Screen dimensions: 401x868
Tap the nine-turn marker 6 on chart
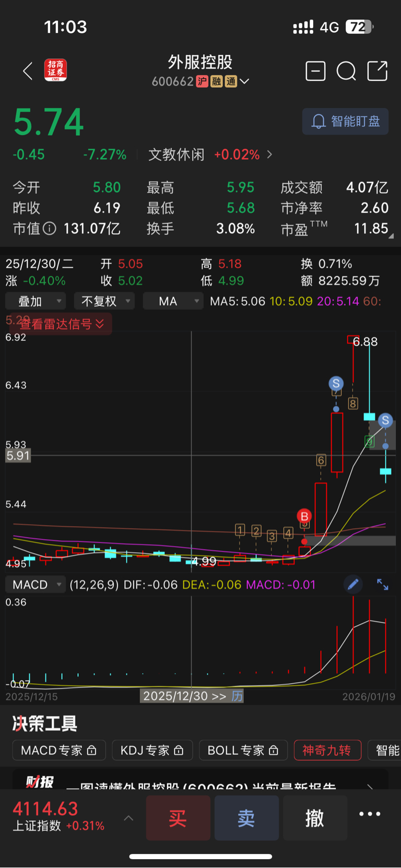(321, 460)
